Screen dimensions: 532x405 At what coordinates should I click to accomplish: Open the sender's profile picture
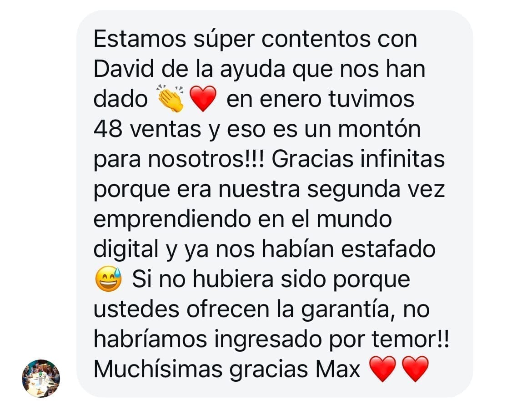pos(41,378)
